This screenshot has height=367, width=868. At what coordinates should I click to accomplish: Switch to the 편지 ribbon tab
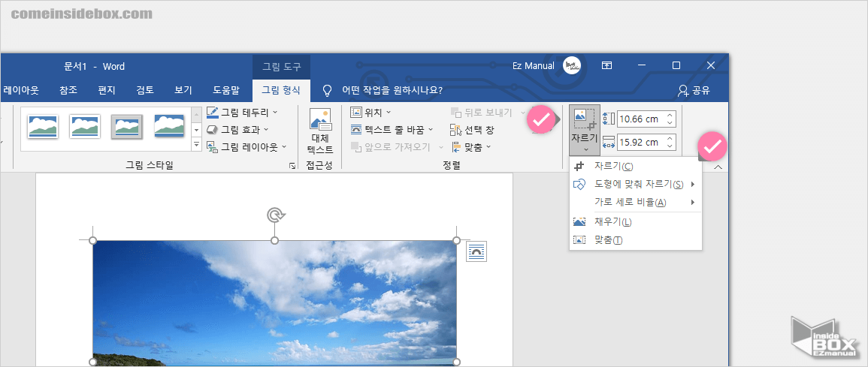tap(107, 90)
